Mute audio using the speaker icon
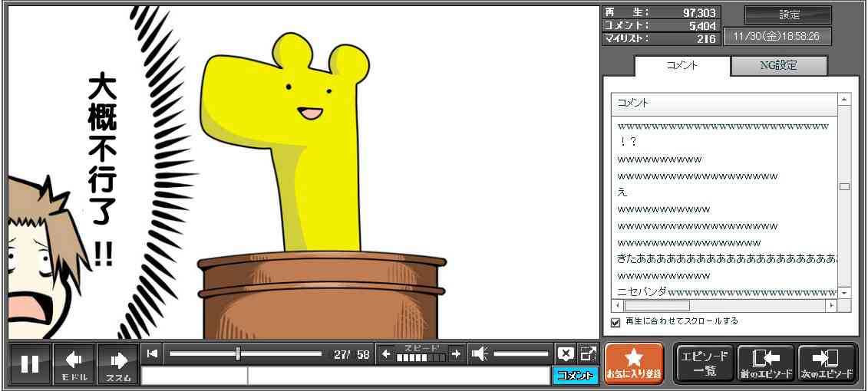868x391 pixels. [480, 353]
